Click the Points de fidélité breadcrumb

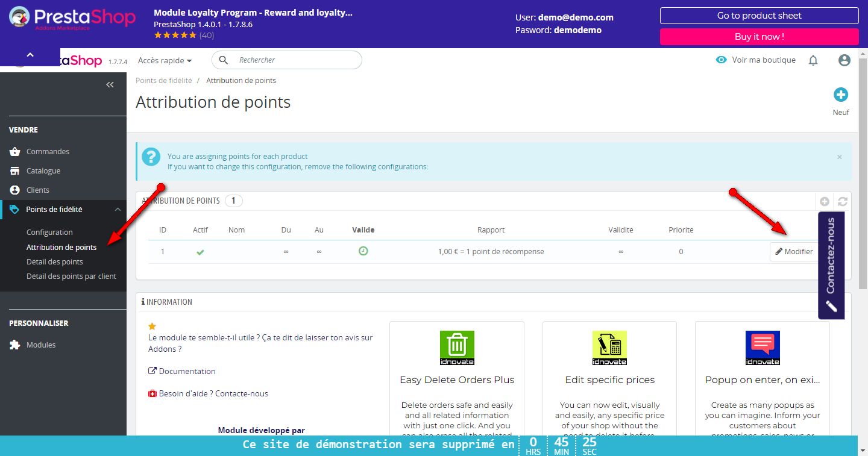pos(164,81)
